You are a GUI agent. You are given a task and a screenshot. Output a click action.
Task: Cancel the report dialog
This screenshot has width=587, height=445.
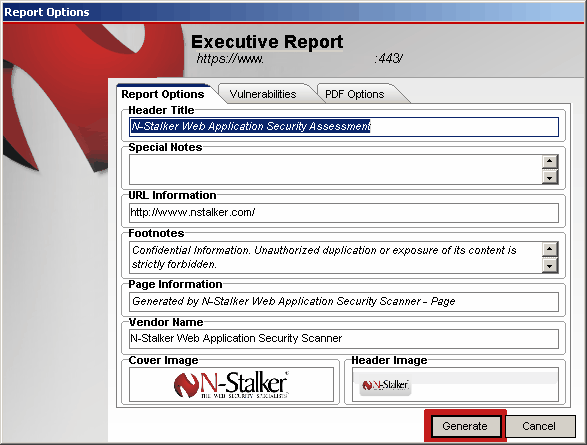539,426
